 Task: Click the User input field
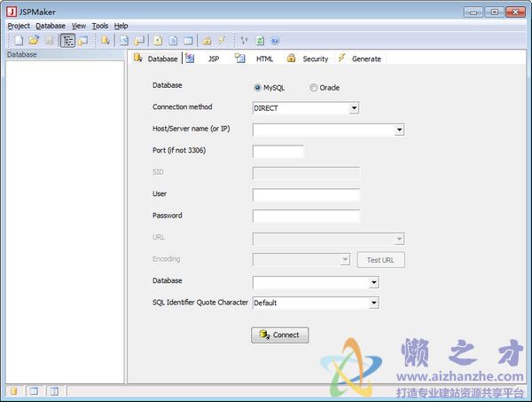point(306,195)
